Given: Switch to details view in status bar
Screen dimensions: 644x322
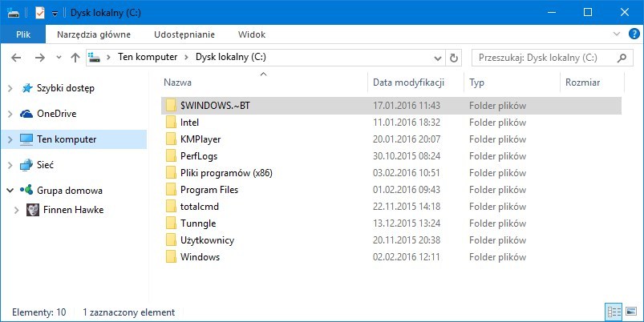Looking at the screenshot, I should (614, 312).
